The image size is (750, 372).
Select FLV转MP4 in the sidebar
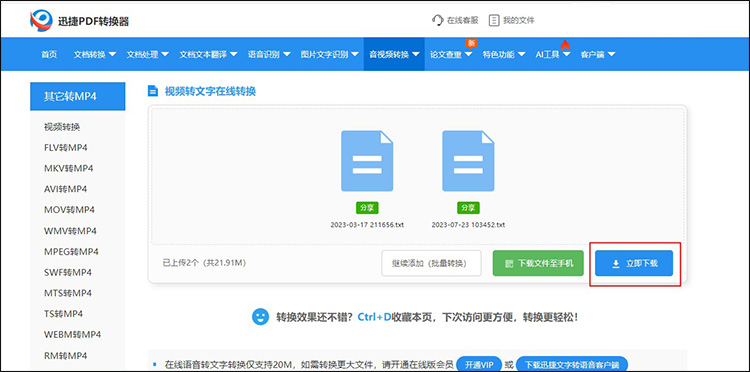pos(66,148)
